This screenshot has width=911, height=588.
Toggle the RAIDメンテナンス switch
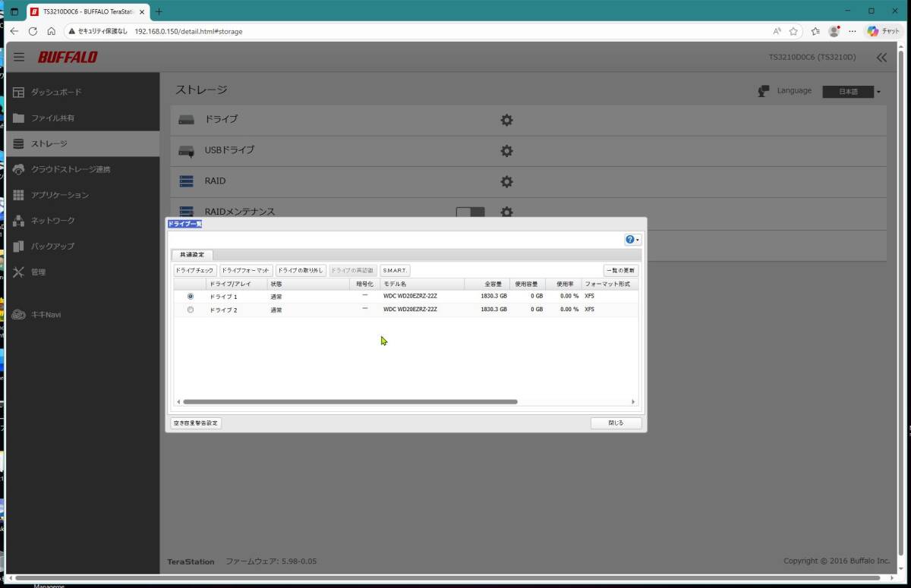[470, 212]
